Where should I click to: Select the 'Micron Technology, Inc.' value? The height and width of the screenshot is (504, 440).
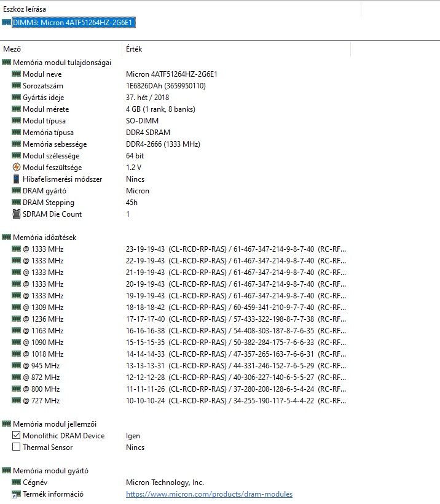pyautogui.click(x=165, y=482)
